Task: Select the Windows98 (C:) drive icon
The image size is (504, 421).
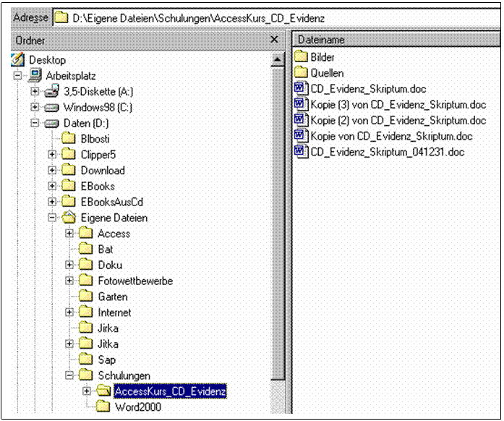Action: point(52,108)
